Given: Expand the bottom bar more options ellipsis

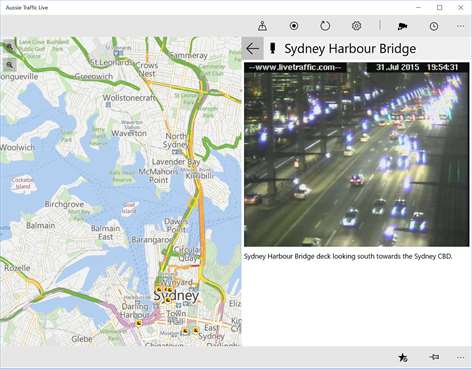Looking at the screenshot, I should 460,358.
